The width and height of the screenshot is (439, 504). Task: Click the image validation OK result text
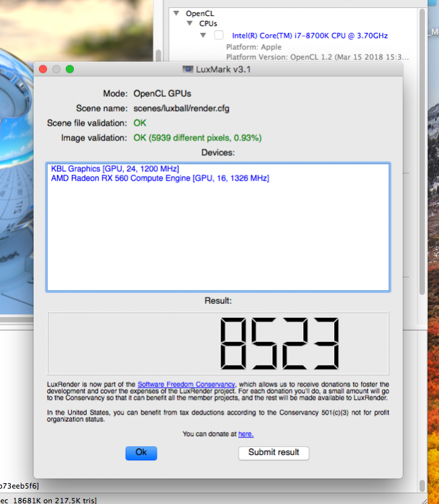click(198, 138)
